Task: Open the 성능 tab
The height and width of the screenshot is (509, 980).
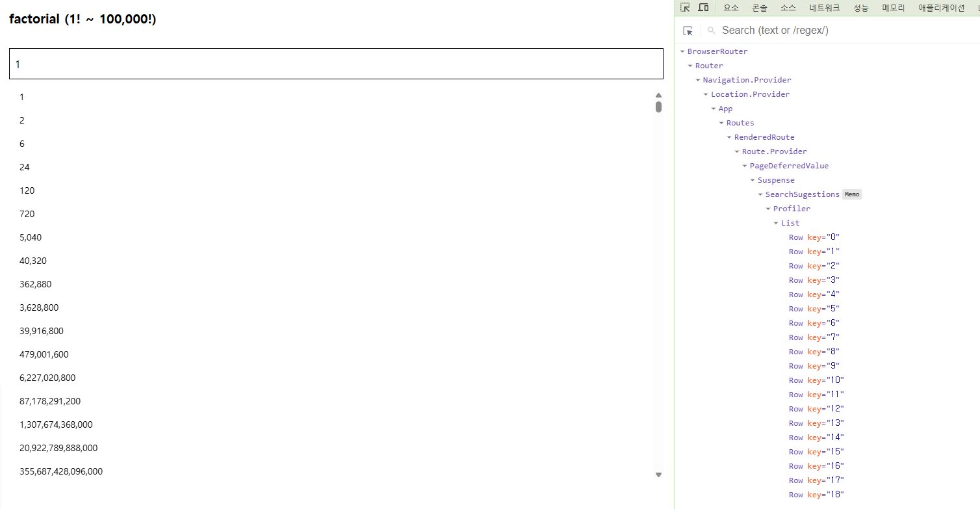Action: [861, 8]
